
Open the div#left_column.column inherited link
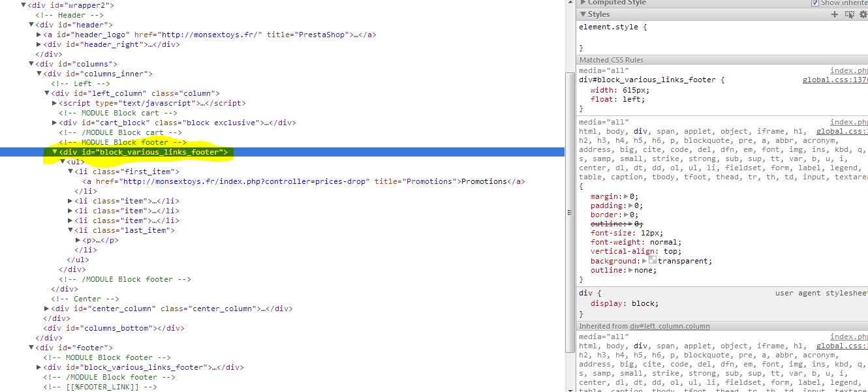[670, 326]
